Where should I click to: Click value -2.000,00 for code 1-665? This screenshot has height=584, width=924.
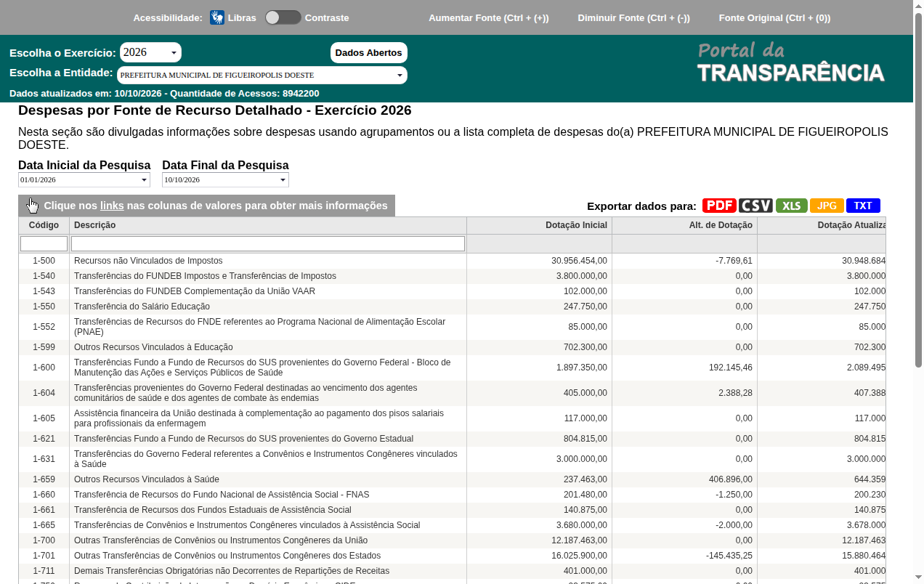coord(734,525)
